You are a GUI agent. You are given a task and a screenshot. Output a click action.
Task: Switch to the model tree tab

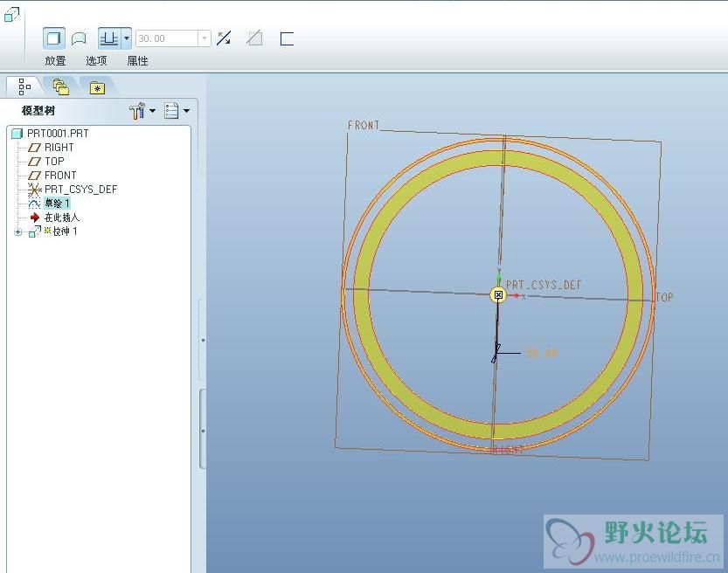(24, 86)
